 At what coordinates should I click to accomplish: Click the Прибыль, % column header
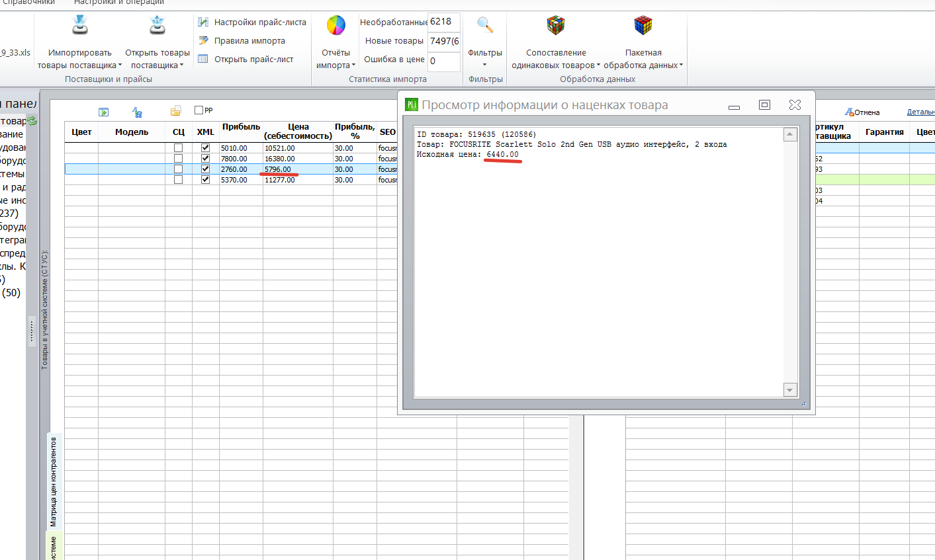(355, 131)
